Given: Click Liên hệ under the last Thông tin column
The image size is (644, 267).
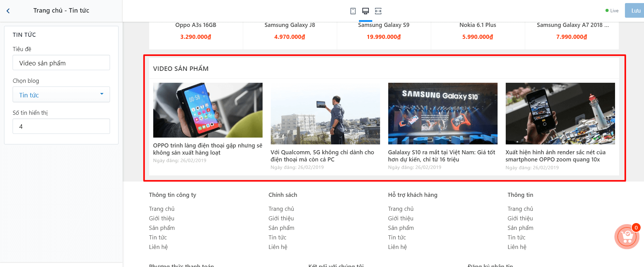Looking at the screenshot, I should 517,247.
